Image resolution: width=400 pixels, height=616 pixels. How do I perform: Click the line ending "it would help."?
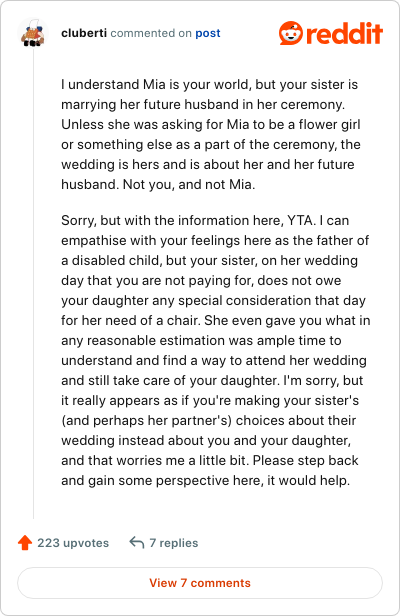click(206, 480)
